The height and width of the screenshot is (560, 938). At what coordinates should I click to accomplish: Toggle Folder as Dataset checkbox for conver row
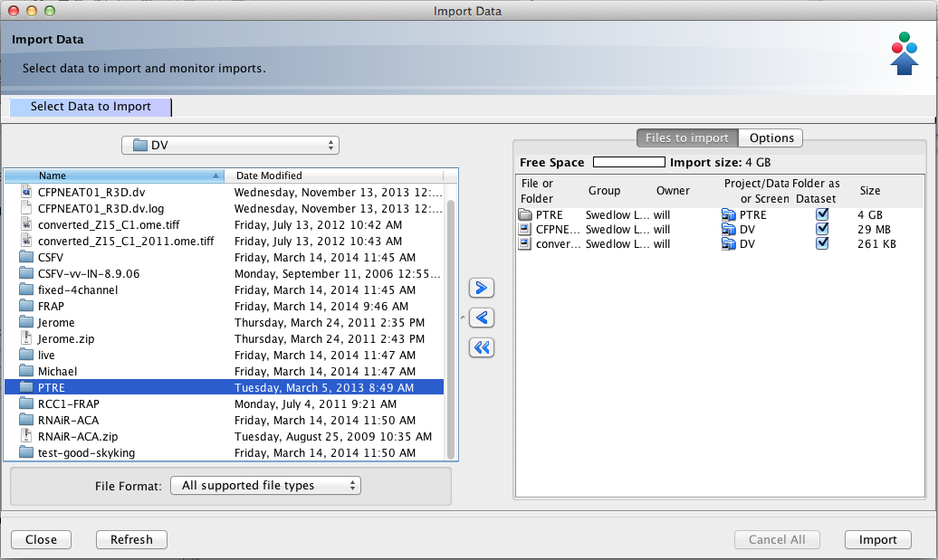click(822, 244)
